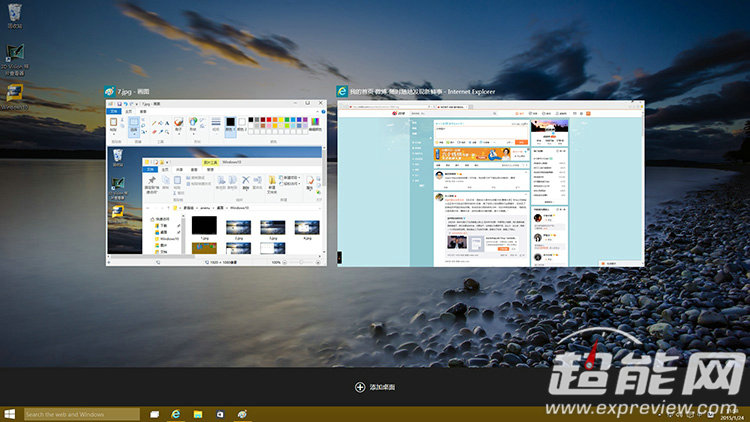Pick the black Color 1 swatch in Paint
The height and width of the screenshot is (422, 750).
click(229, 122)
